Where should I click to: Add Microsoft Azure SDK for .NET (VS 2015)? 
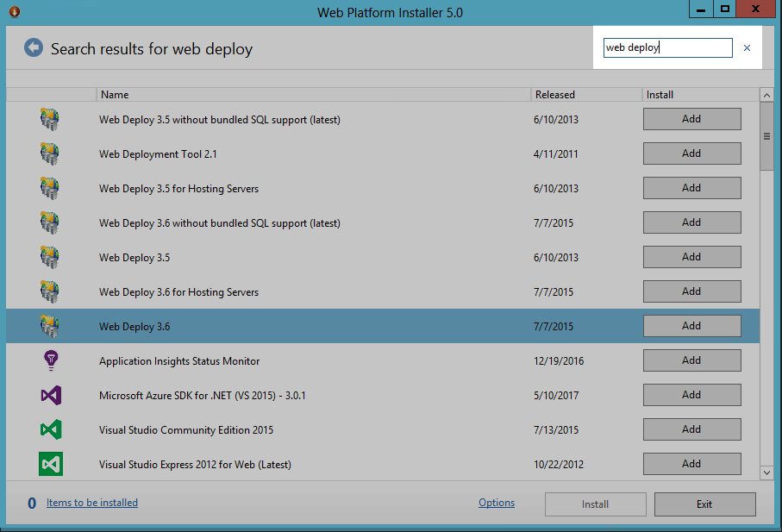point(691,394)
